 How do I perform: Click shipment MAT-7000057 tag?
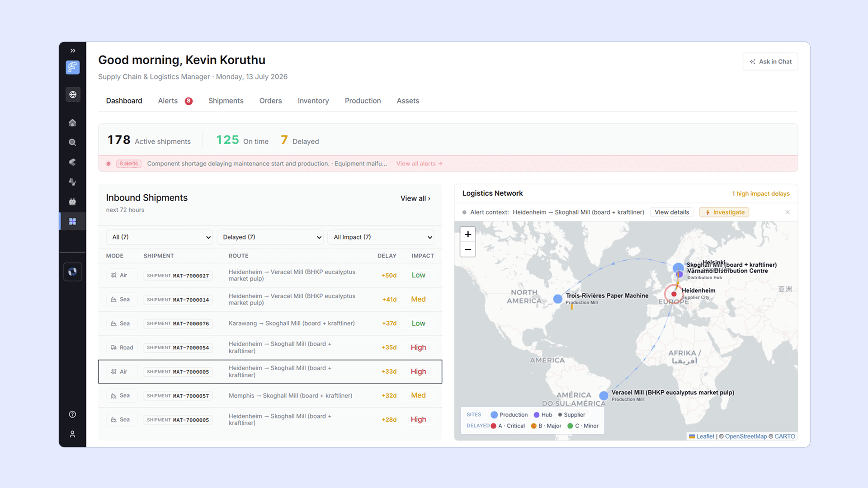tap(178, 396)
